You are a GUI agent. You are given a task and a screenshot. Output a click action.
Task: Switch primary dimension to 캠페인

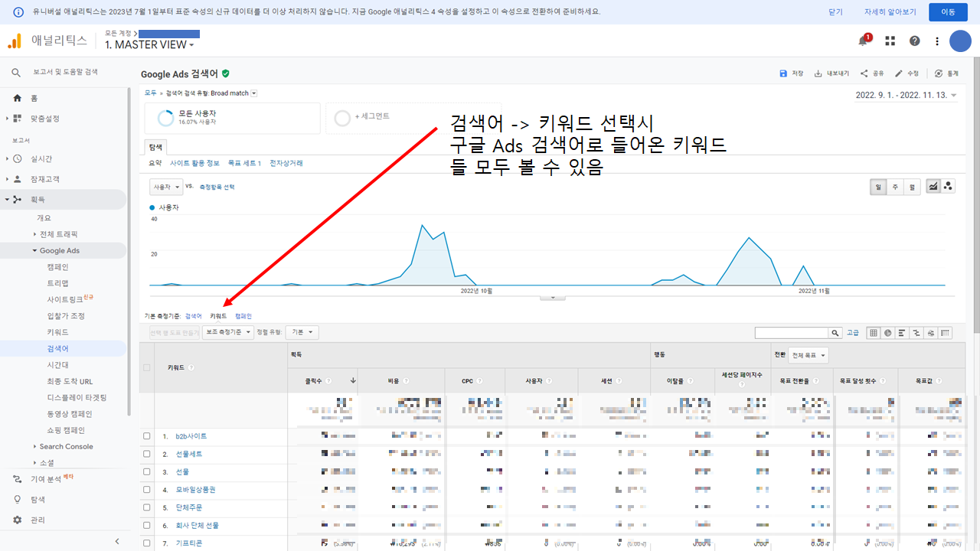[243, 316]
